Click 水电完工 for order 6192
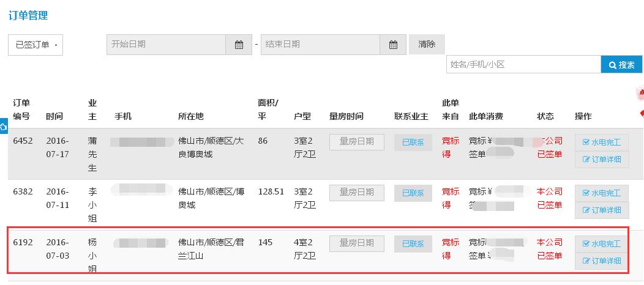Viewport: 644px width, 285px height. click(602, 244)
